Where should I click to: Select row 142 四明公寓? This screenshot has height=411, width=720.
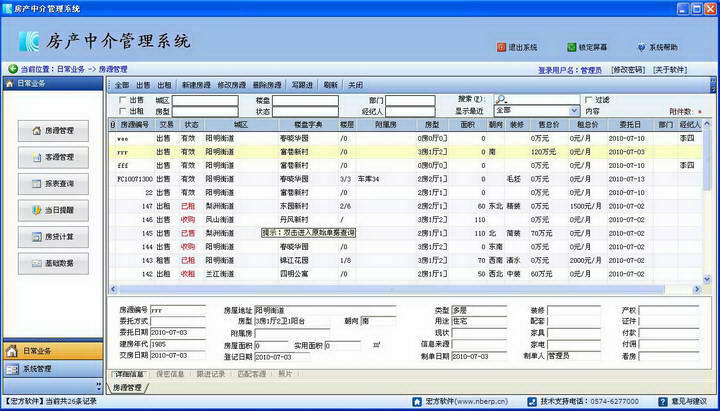(x=405, y=274)
